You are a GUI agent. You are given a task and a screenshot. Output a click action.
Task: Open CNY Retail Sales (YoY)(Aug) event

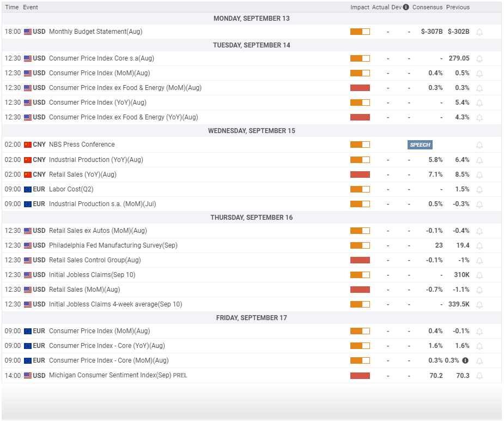click(83, 175)
